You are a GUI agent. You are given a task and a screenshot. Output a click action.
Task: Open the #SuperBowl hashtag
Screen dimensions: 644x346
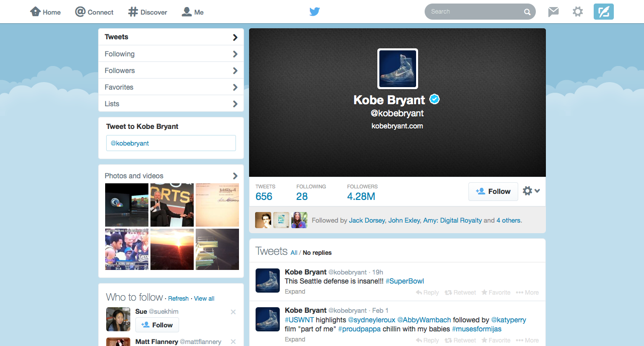(405, 281)
